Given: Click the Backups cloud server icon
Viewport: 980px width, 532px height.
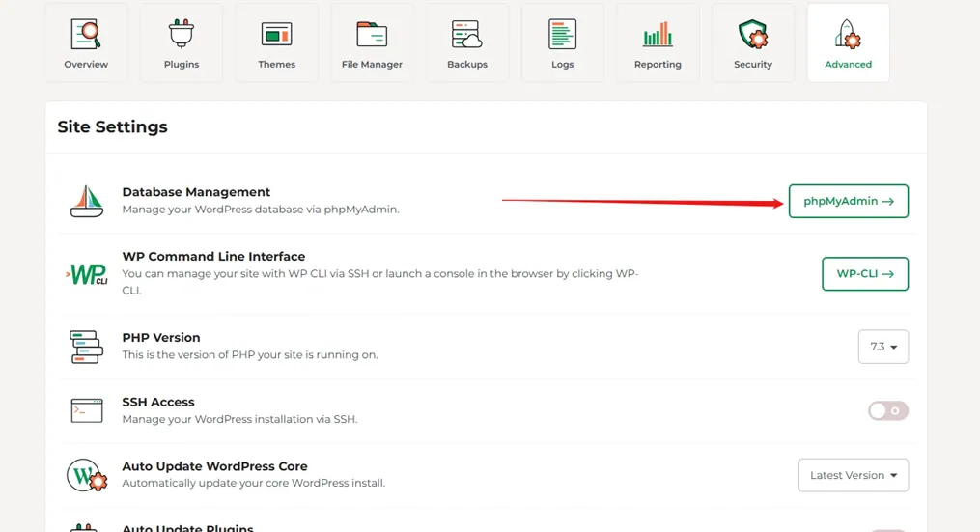Looking at the screenshot, I should click(467, 35).
